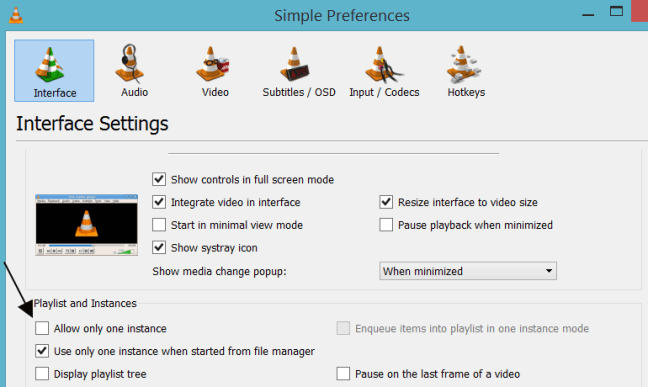This screenshot has width=648, height=387.
Task: Click the When minimized dropdown arrow
Action: click(x=549, y=271)
